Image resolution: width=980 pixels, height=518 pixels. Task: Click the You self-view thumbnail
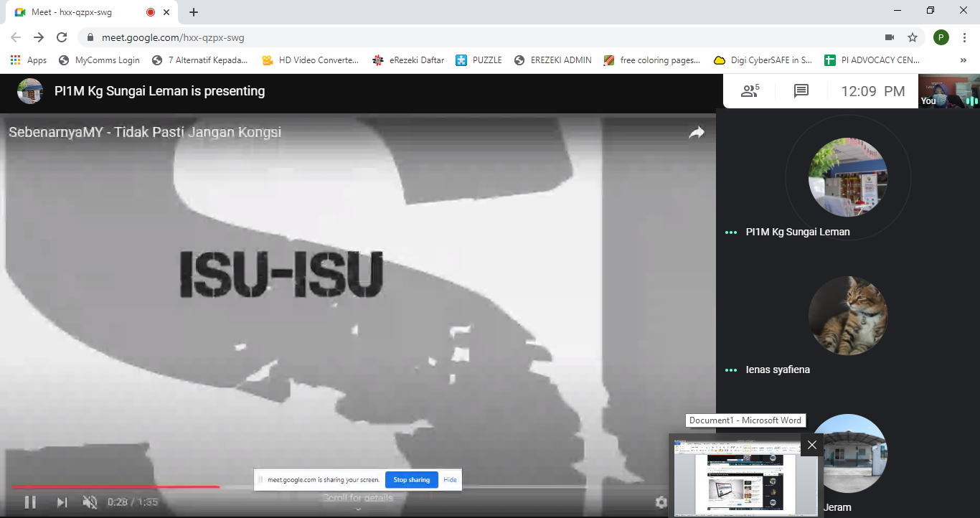pyautogui.click(x=949, y=91)
